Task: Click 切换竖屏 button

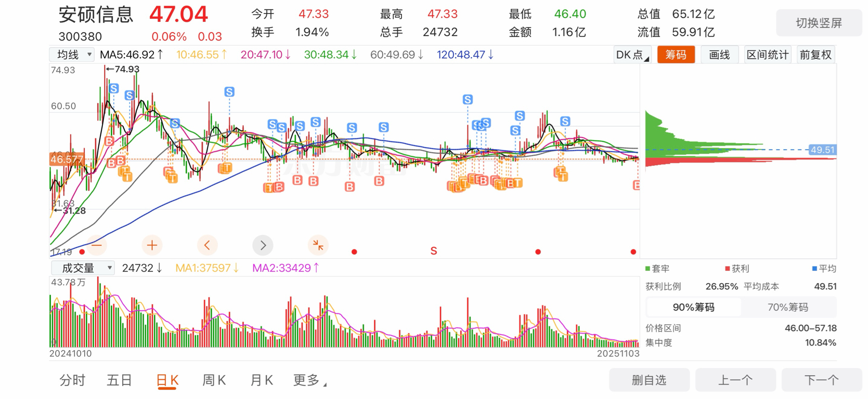Action: point(819,23)
